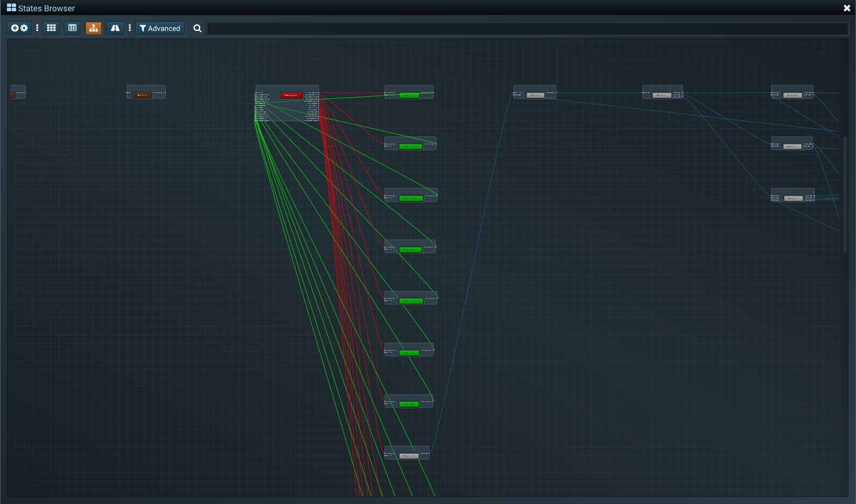This screenshot has width=856, height=504.
Task: Open the dots menu before Advanced
Action: point(129,28)
